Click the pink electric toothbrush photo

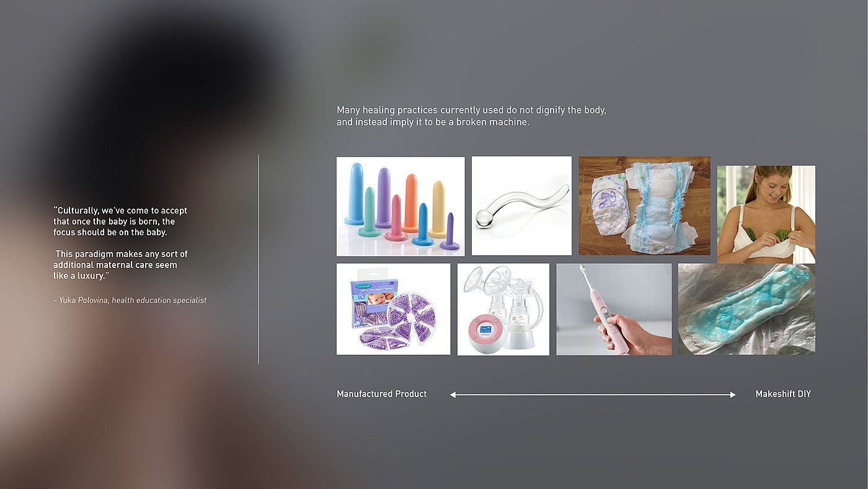pos(614,309)
